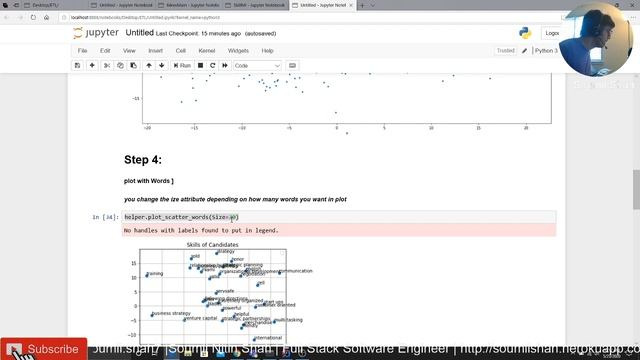
Task: Switch to the first Untitled Jupyter Notebook tab
Action: coord(122,5)
